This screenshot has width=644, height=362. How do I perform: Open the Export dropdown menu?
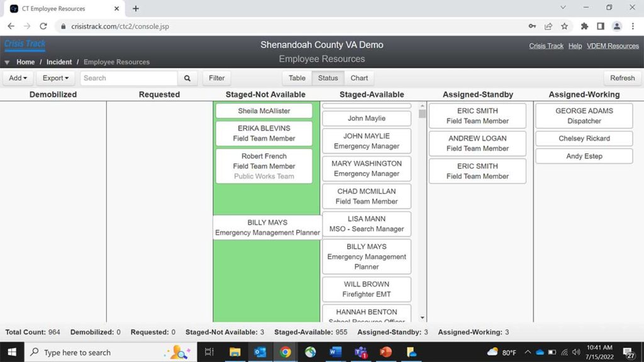tap(55, 78)
